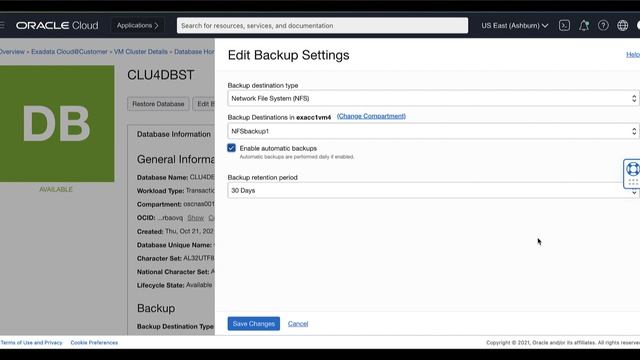Click the General Information heading
Viewport: 640px width, 360px height.
176,159
